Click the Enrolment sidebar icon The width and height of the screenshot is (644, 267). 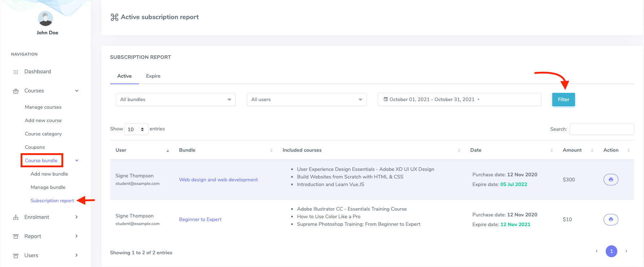point(16,218)
